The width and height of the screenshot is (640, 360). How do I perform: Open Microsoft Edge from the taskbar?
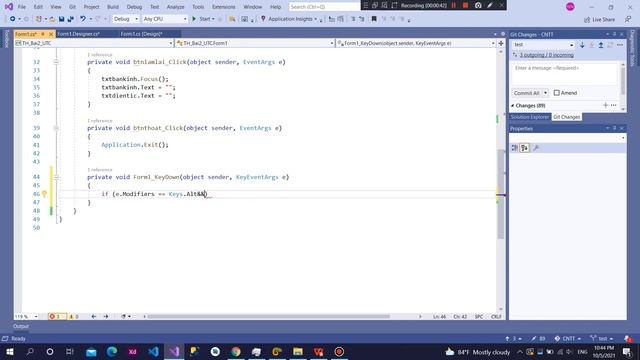pos(112,351)
